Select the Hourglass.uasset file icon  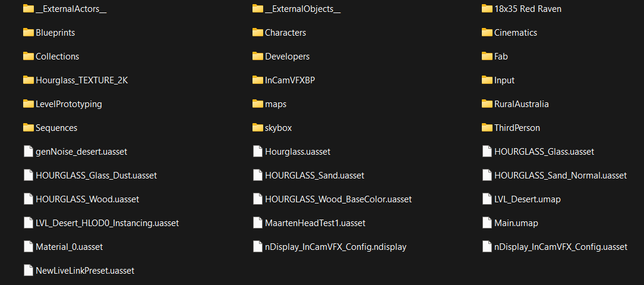[x=258, y=152]
